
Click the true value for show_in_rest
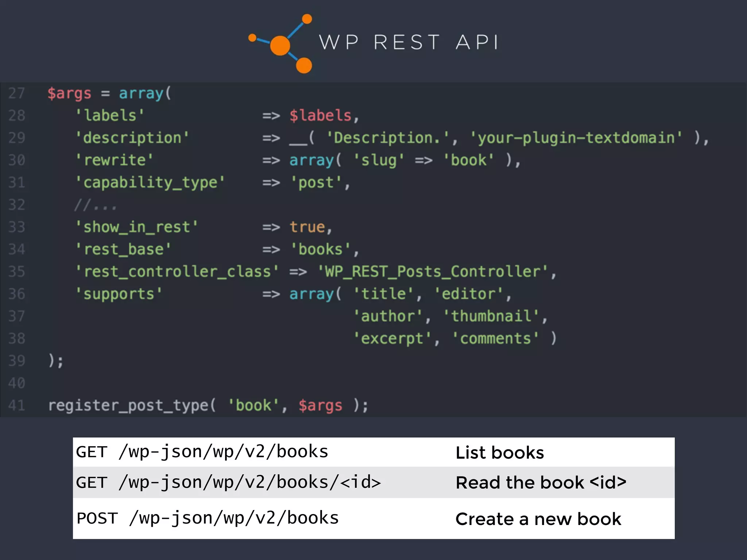click(x=307, y=227)
